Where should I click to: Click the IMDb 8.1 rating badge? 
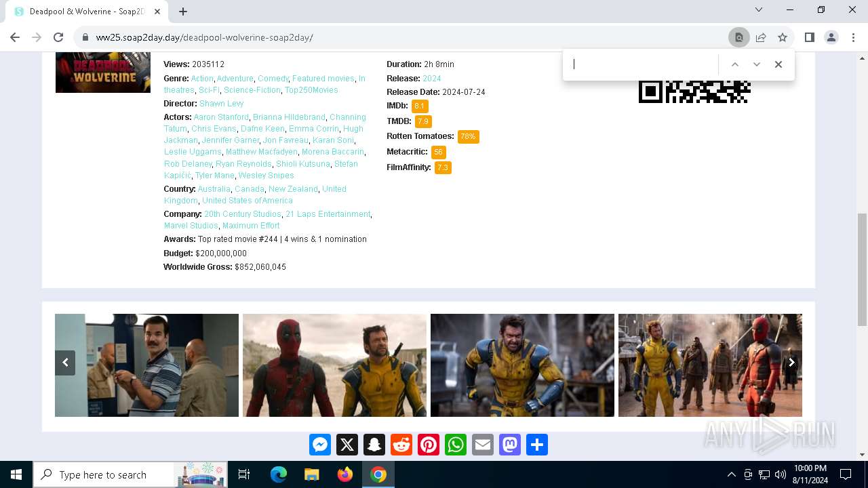click(420, 106)
